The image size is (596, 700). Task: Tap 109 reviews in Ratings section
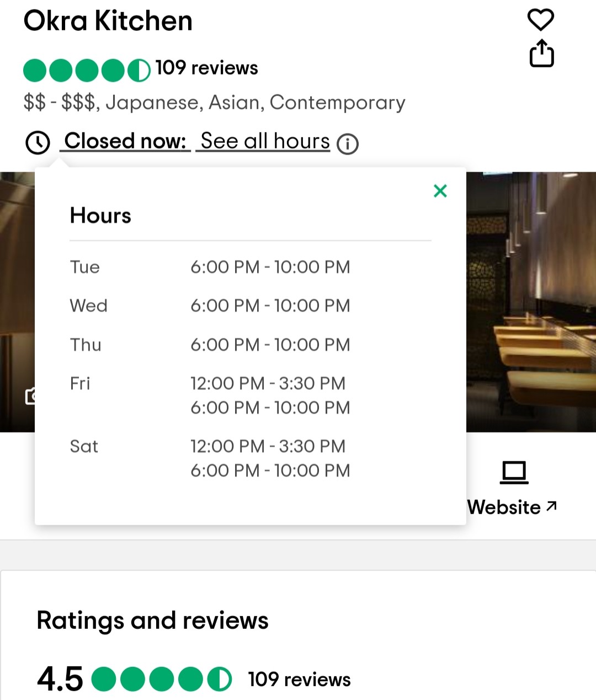pos(299,680)
